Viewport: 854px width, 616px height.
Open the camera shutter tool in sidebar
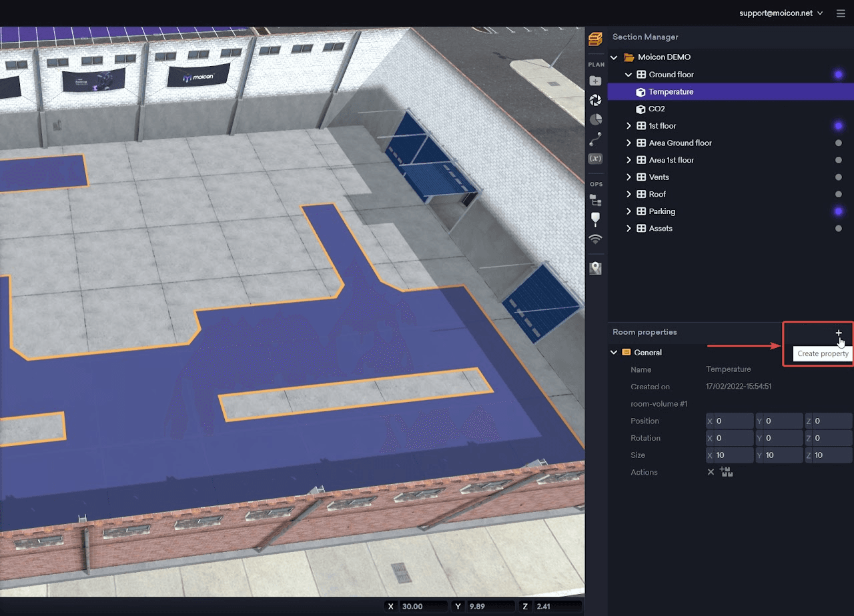tap(595, 100)
